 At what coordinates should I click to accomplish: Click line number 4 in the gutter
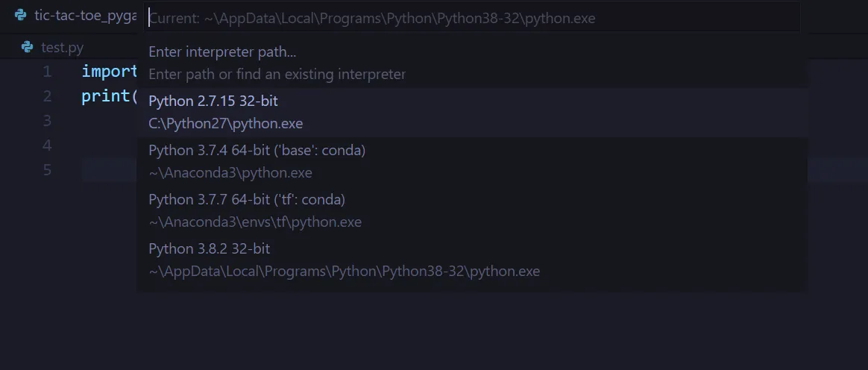coord(47,145)
